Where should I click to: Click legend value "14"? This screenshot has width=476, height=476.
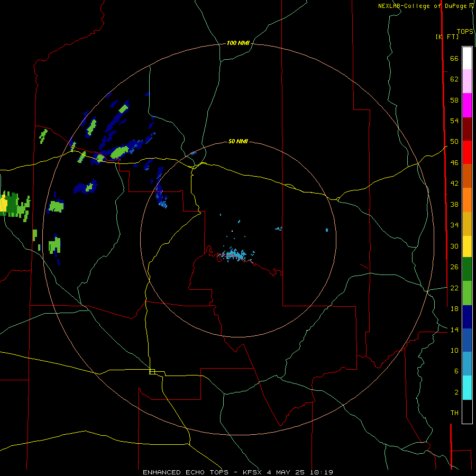(454, 329)
